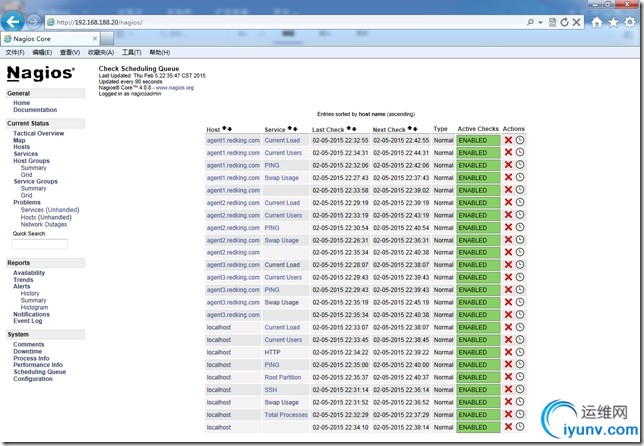
Task: Open agent3.redking.com PING service link
Action: pos(272,290)
